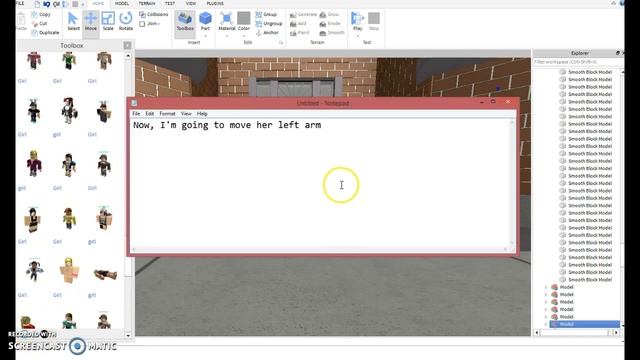Click the Stop test button

coord(374,21)
